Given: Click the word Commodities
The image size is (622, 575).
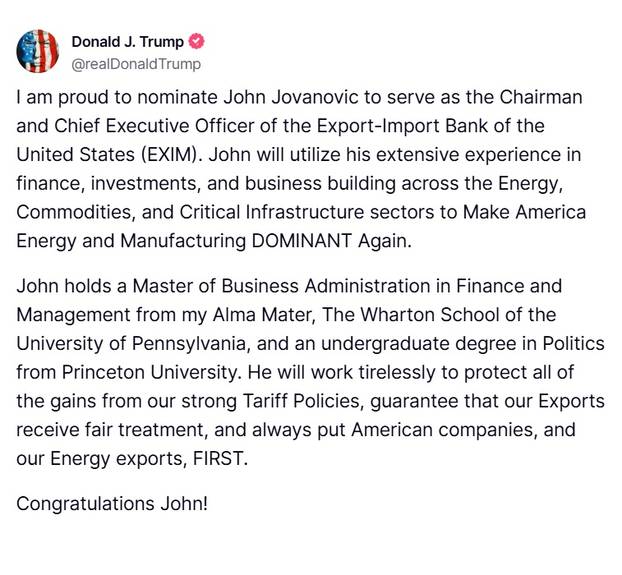Looking at the screenshot, I should click(x=74, y=213).
